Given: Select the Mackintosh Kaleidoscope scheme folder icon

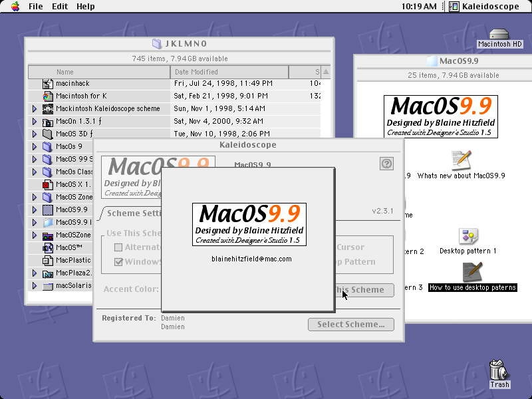Looking at the screenshot, I should 48,108.
